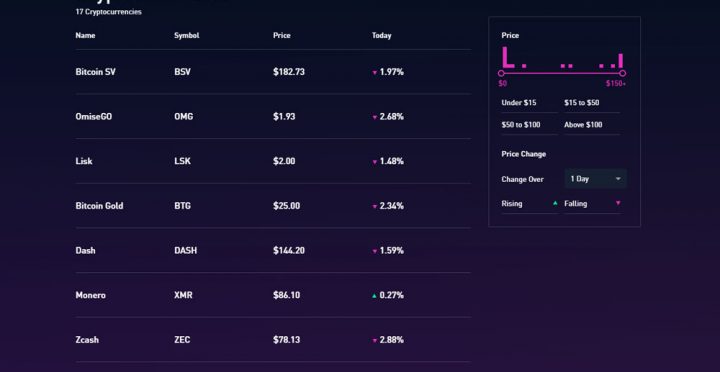
Task: Select the Rising price change filter
Action: coord(529,203)
